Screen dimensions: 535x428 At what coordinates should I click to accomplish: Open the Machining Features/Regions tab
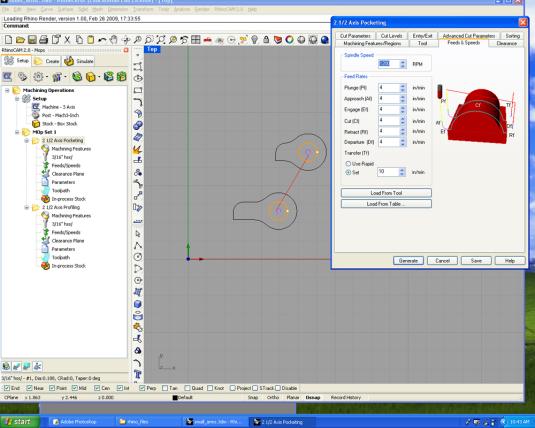[x=373, y=43]
